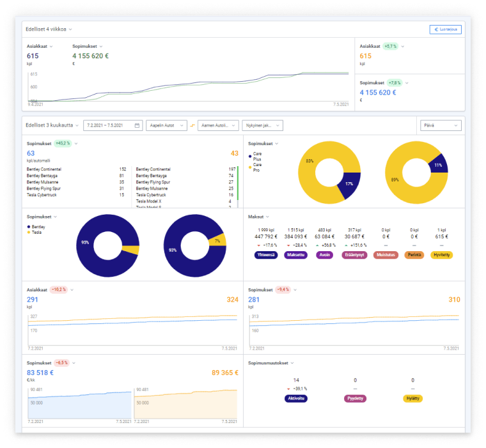Viewport: 486px width, 448px height.
Task: Click the blue 281 contracts value
Action: pos(253,300)
